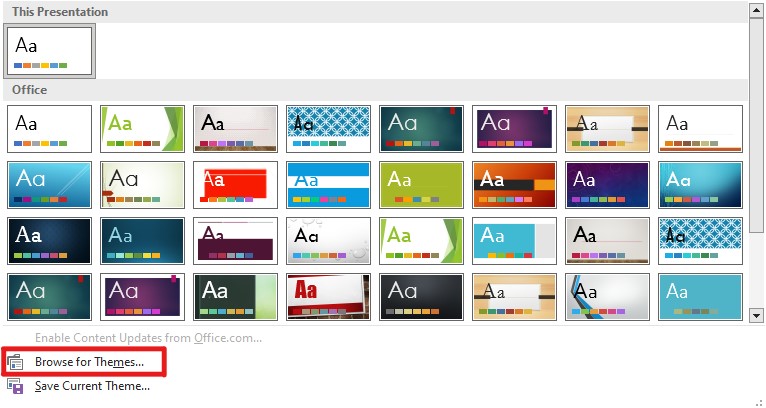The width and height of the screenshot is (766, 408).
Task: Apply blue circle-pattern theme in top Office row
Action: click(x=328, y=129)
